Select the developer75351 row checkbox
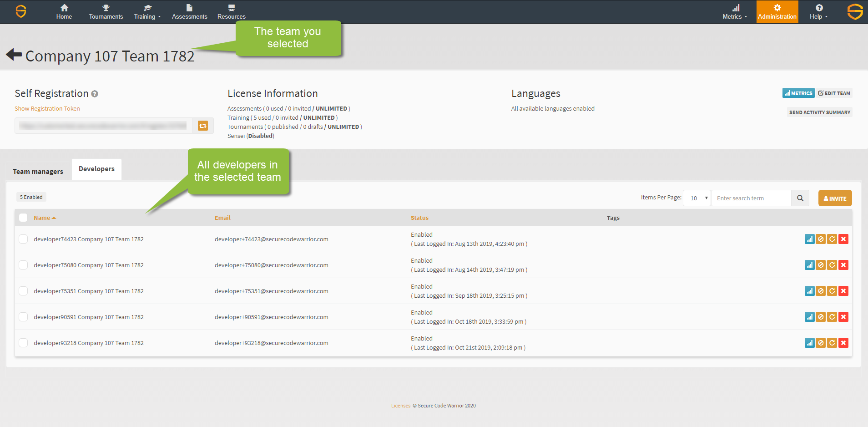868x427 pixels. 23,291
